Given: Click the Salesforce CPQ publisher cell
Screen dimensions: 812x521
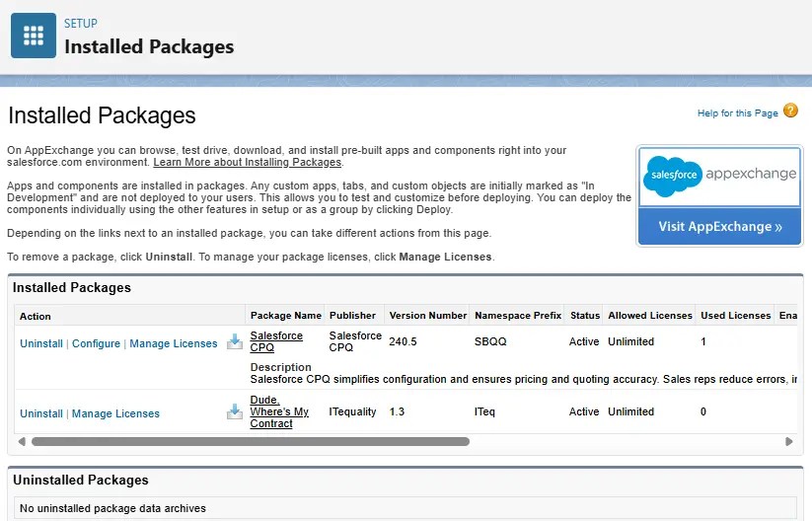Looking at the screenshot, I should [355, 341].
